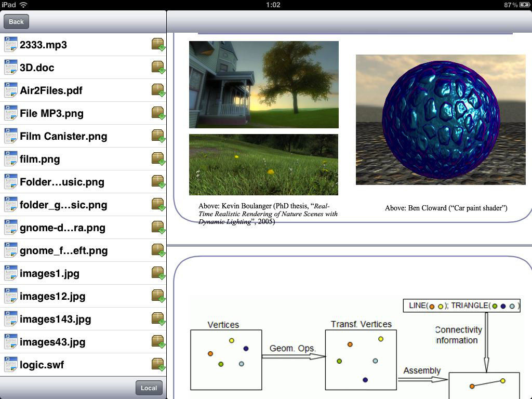Click the download icon for images43.jpg
The image size is (532, 399).
[158, 342]
